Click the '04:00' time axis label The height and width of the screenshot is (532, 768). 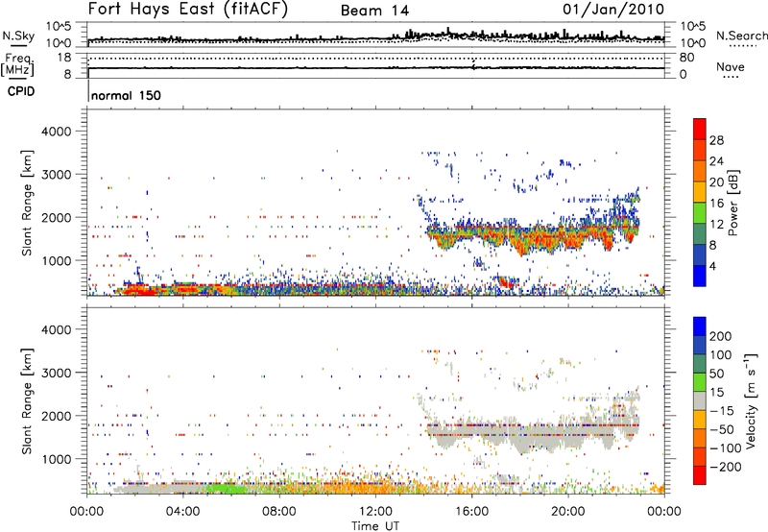182,511
